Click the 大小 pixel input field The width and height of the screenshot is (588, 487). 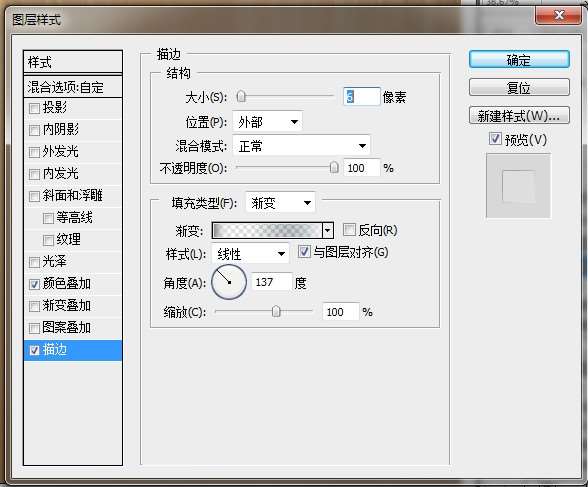362,97
